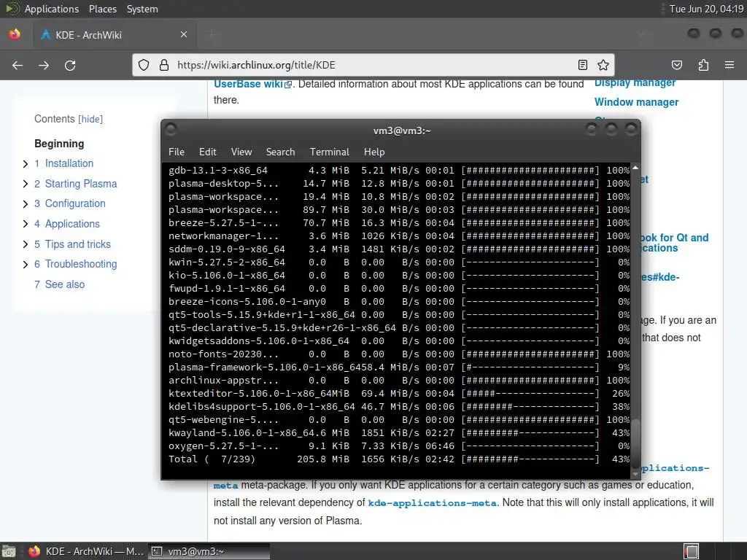747x560 pixels.
Task: Open the 2 Starting Plasma contents link
Action: click(75, 184)
